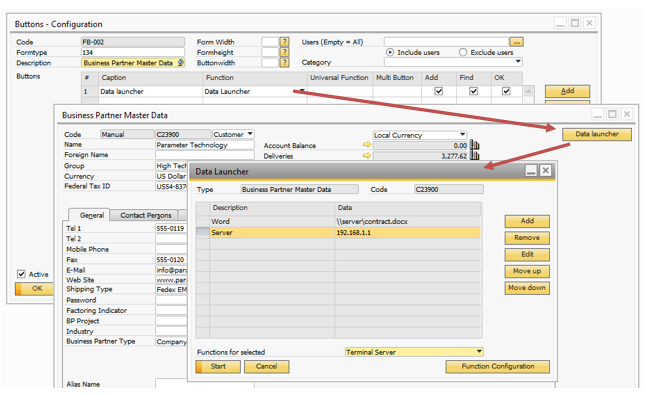Select the Server row description

(x=272, y=233)
